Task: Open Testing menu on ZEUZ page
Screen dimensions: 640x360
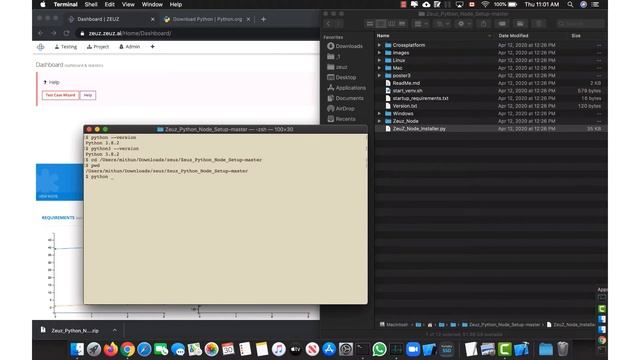Action: coord(66,47)
